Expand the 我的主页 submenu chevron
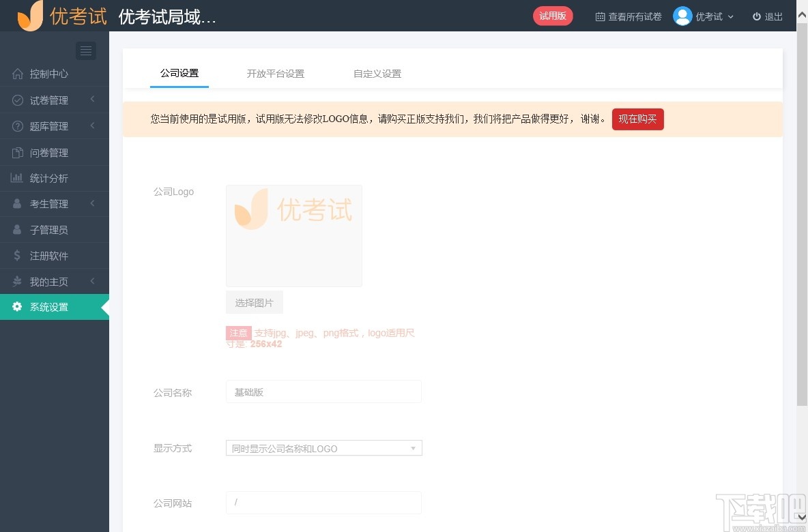This screenshot has width=808, height=532. point(93,281)
